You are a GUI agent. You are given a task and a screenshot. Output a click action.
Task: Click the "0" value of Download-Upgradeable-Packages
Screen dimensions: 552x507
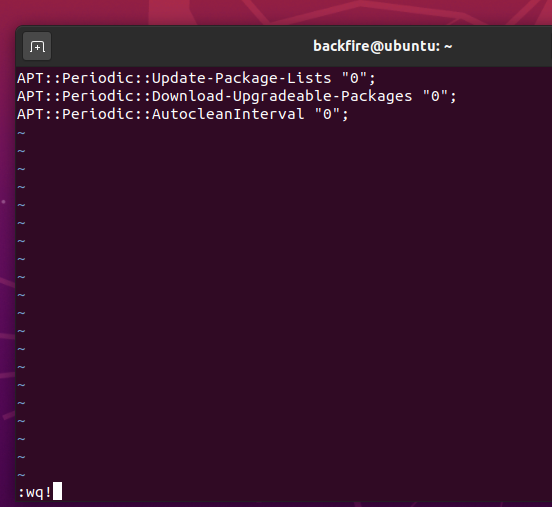point(435,96)
